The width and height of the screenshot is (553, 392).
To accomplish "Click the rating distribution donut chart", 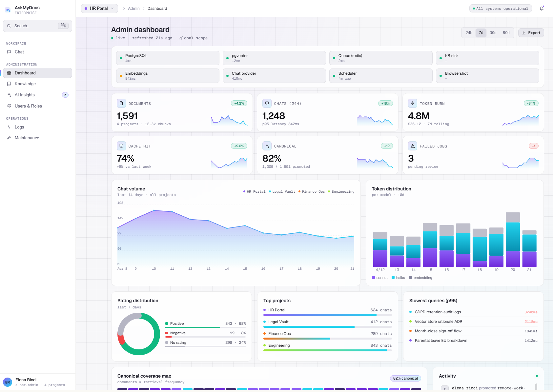I will tap(139, 334).
